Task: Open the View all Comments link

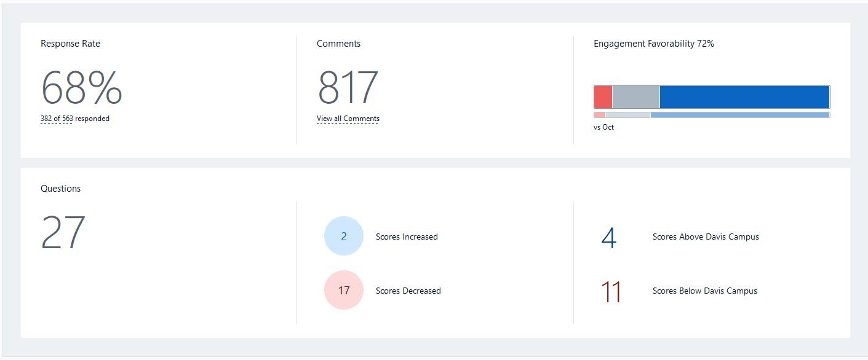Action: [348, 119]
